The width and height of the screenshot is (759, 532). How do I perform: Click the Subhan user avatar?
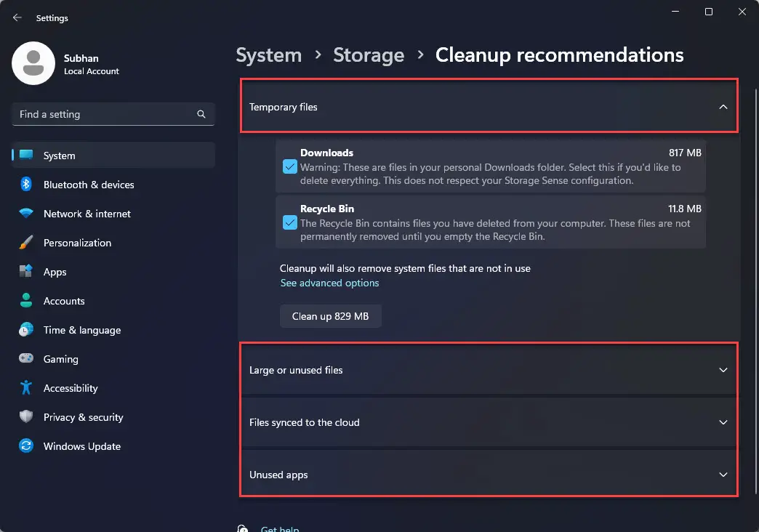[x=33, y=63]
